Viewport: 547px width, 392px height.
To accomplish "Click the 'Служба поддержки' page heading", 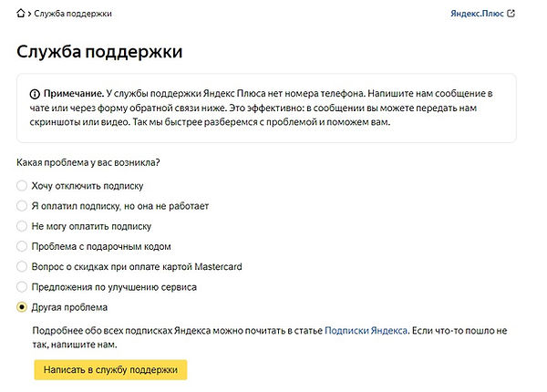I will point(99,52).
